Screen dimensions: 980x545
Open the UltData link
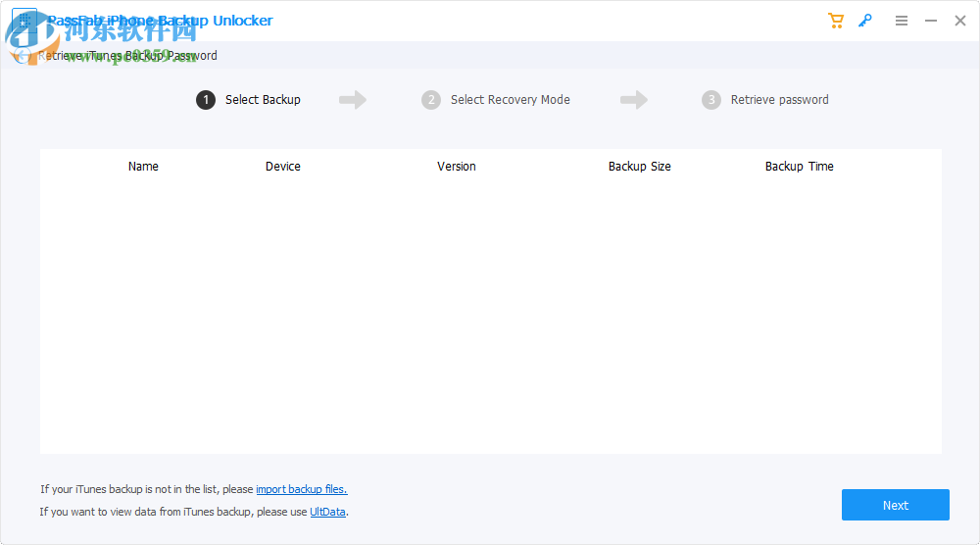coord(327,512)
